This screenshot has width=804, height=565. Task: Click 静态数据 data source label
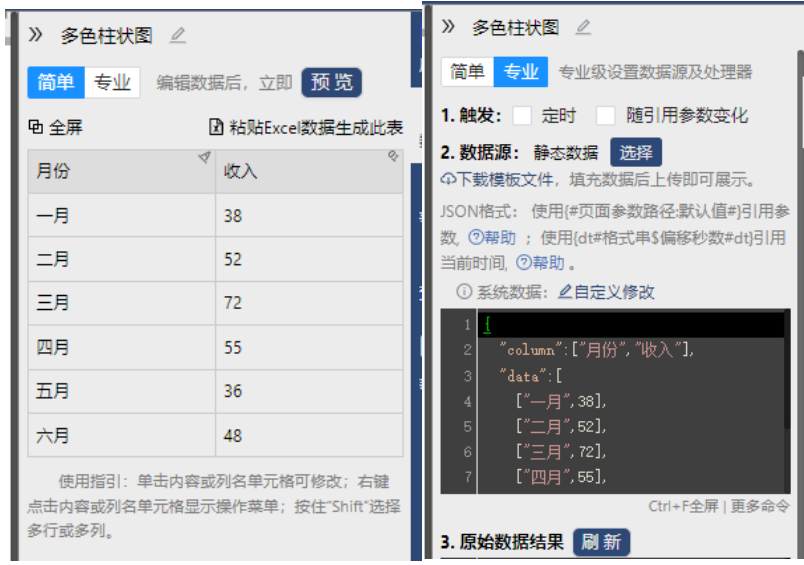[566, 152]
